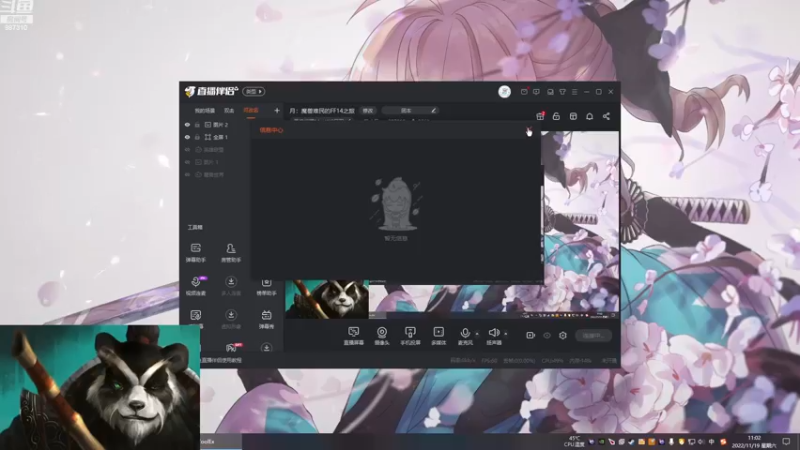This screenshot has height=450, width=800.
Task: Open the store box icon beside bell
Action: pos(573,116)
